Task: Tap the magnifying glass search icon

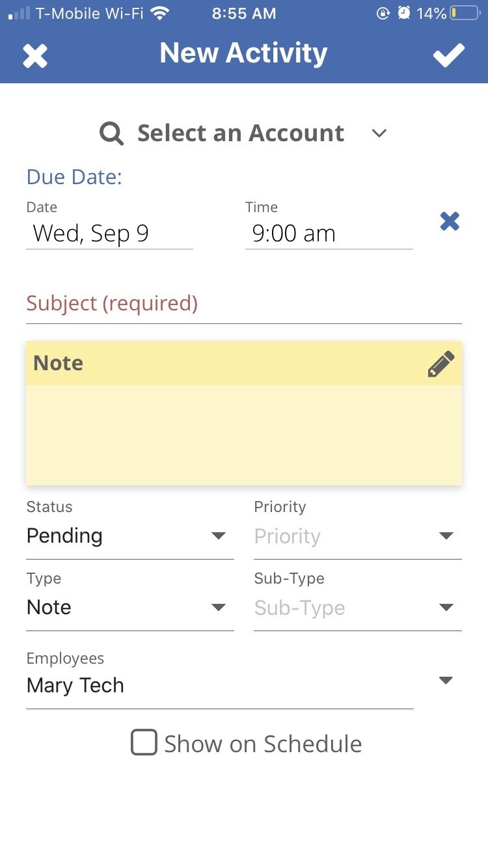Action: (x=111, y=133)
